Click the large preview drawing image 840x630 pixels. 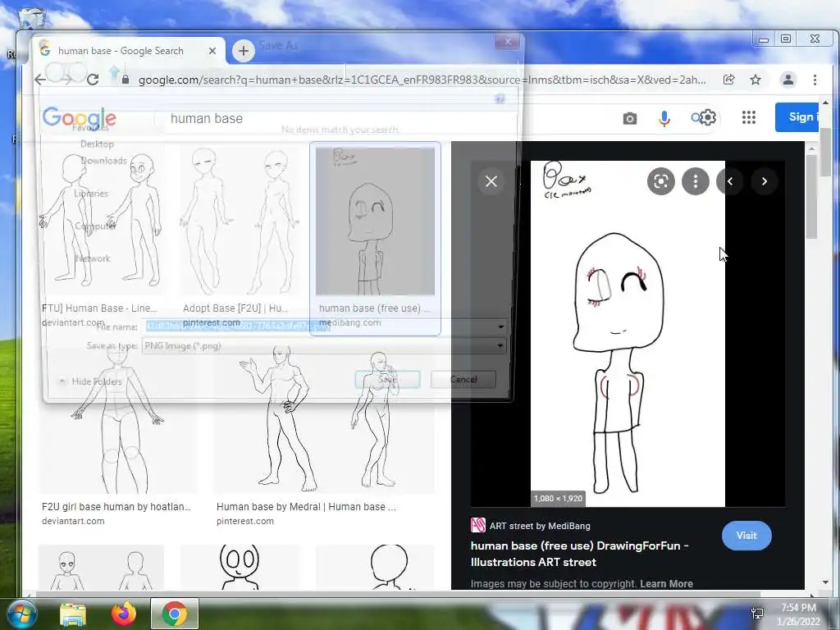[628, 334]
